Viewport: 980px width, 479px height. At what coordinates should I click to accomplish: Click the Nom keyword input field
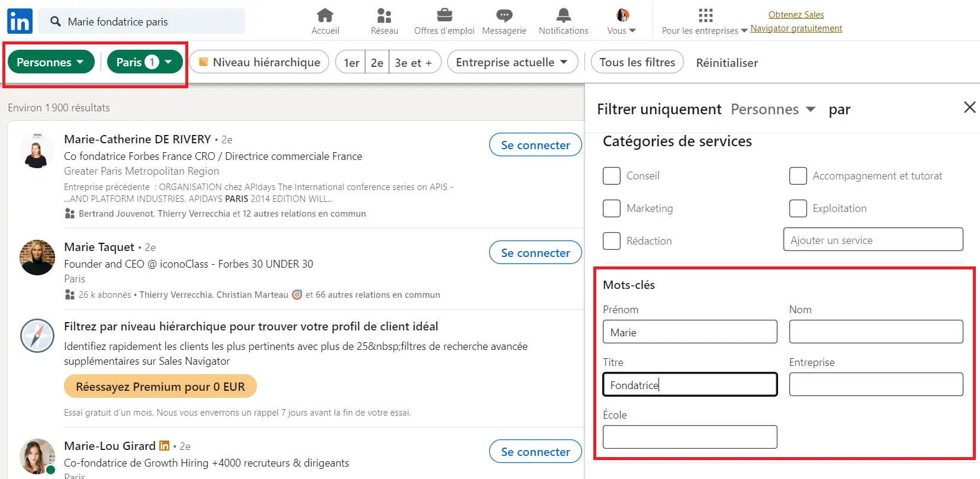(x=876, y=332)
